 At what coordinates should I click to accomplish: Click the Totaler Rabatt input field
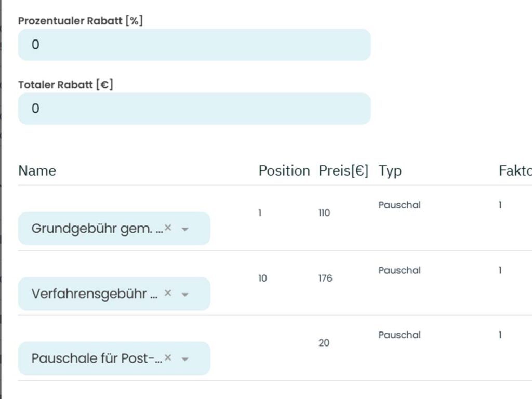194,109
